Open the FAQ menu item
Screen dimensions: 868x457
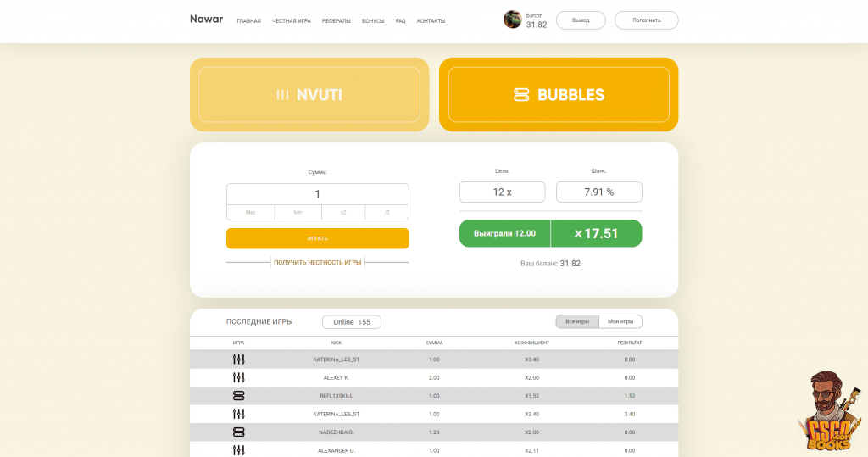(x=400, y=21)
